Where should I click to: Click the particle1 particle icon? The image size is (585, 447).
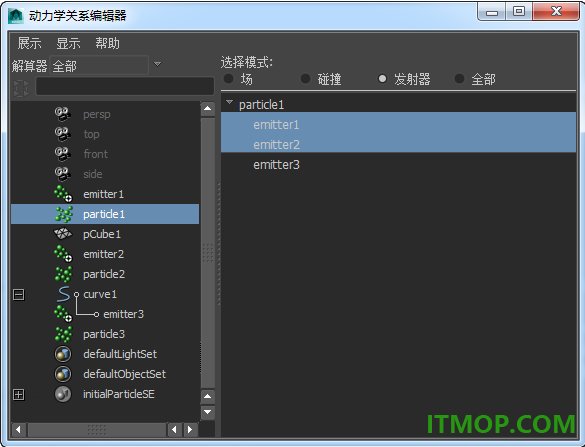[x=63, y=214]
